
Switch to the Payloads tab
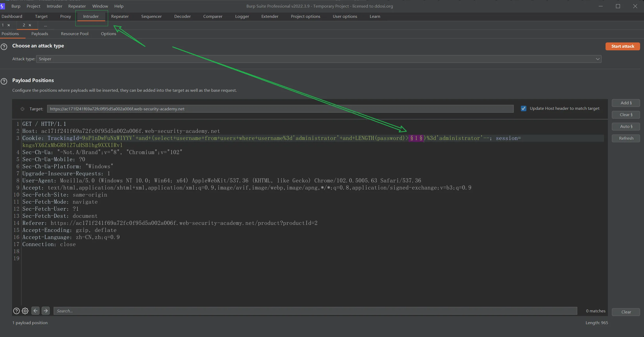coord(40,34)
